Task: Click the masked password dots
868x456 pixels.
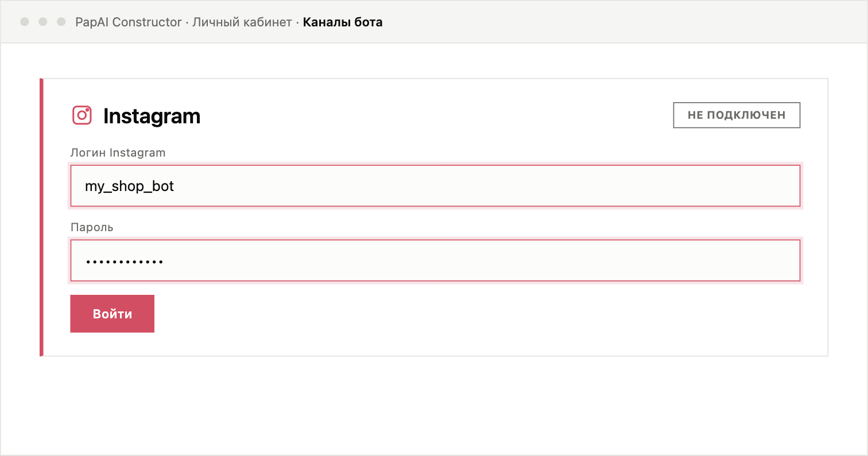Action: pos(124,262)
